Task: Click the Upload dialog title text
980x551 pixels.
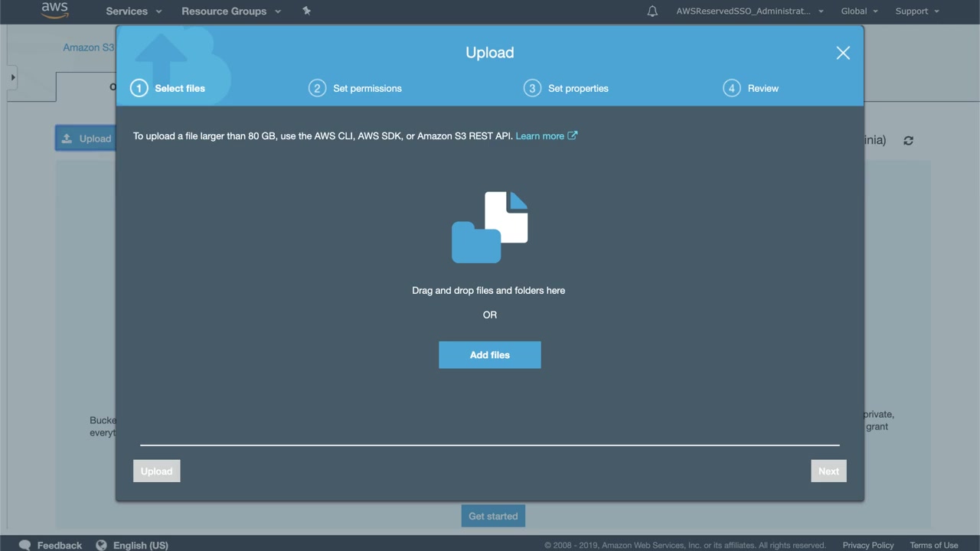Action: [x=490, y=53]
